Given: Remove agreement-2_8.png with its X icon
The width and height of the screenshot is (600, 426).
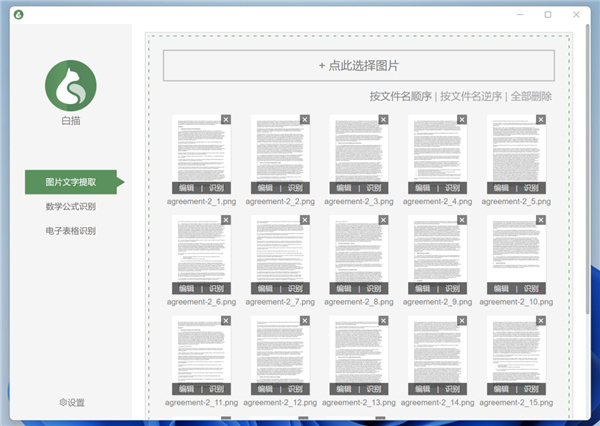Looking at the screenshot, I should (x=383, y=220).
